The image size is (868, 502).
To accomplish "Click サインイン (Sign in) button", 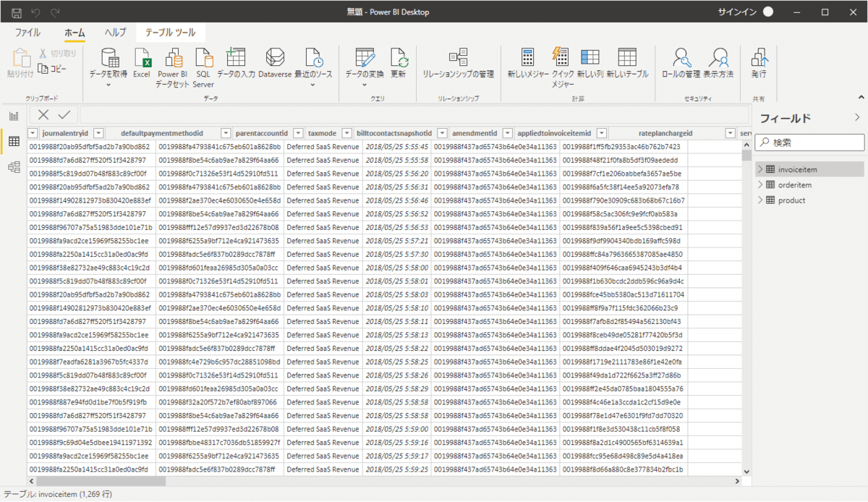I will pyautogui.click(x=736, y=12).
